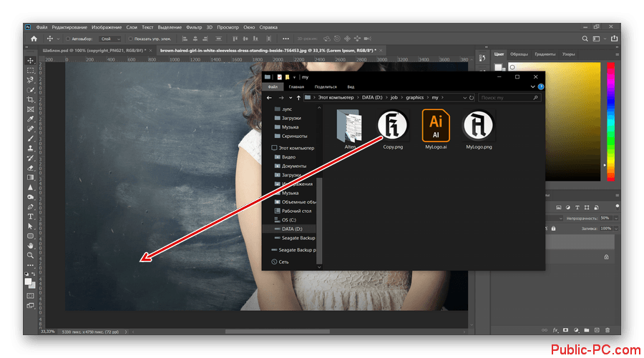The image size is (644, 358).
Task: Toggle smart object layer filter icon
Action: [x=596, y=207]
